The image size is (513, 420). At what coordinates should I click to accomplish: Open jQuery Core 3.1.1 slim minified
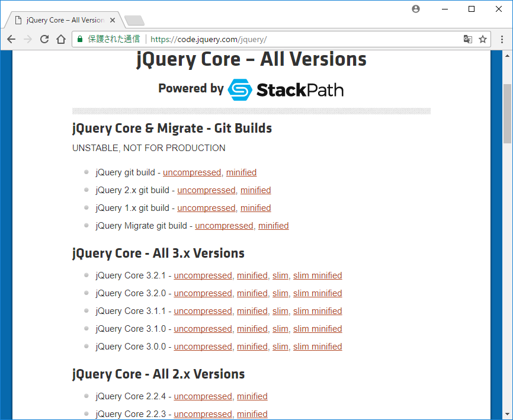[x=318, y=311]
